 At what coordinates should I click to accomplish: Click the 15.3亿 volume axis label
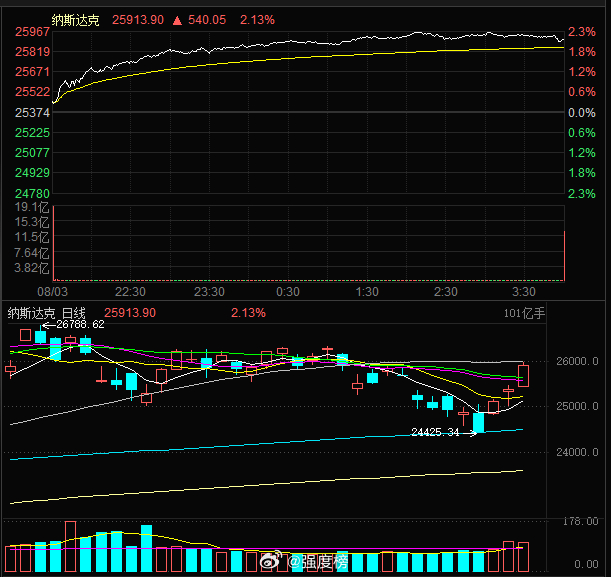[x=32, y=222]
